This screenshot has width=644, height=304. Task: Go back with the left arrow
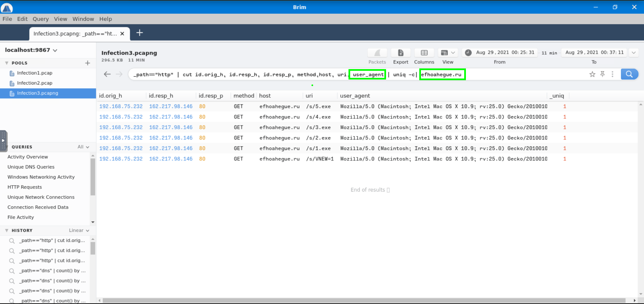[x=107, y=74]
